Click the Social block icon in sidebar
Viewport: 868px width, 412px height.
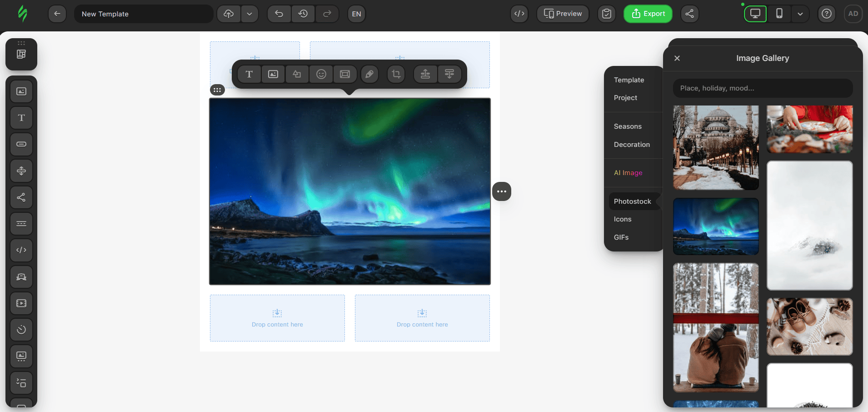point(21,197)
